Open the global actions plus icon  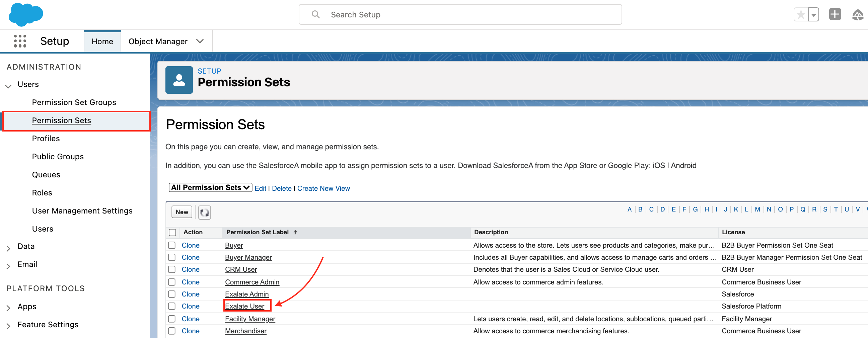point(835,14)
